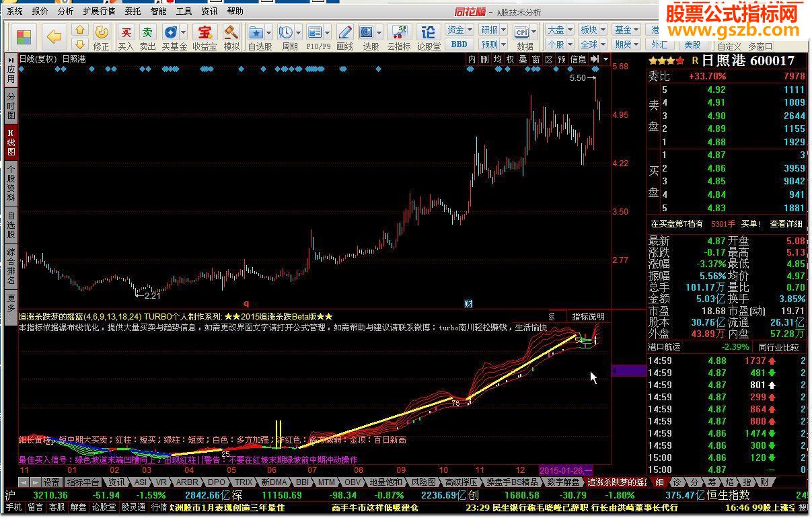
Task: Toggle the 信息 info button
Action: [579, 59]
